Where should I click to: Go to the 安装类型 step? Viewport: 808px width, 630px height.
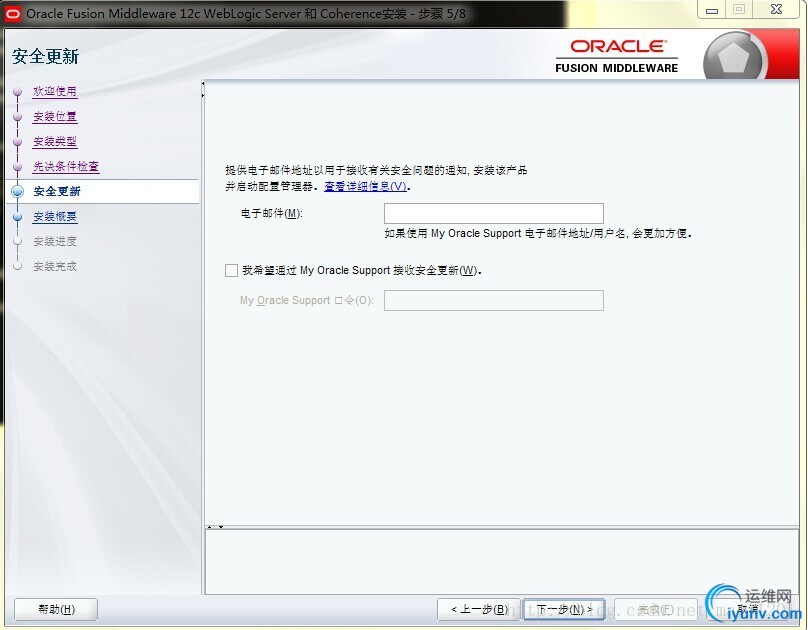click(x=55, y=141)
